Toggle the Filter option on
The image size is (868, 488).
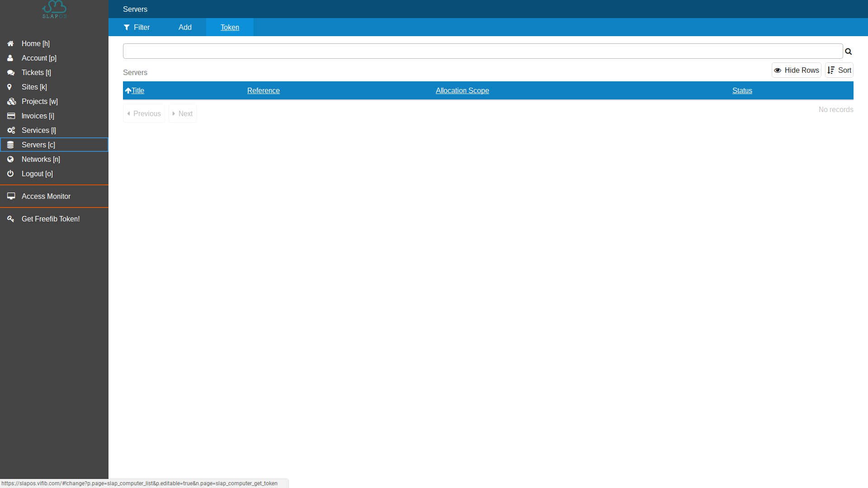point(137,27)
